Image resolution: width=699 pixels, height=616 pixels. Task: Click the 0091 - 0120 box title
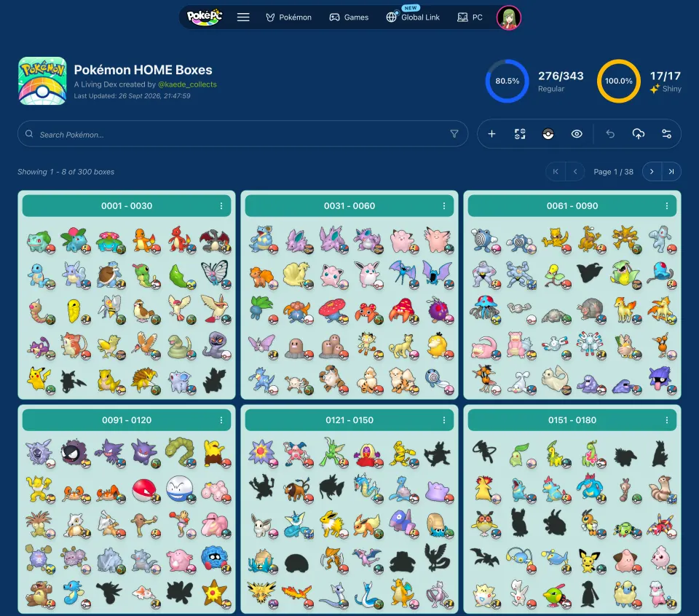(127, 420)
